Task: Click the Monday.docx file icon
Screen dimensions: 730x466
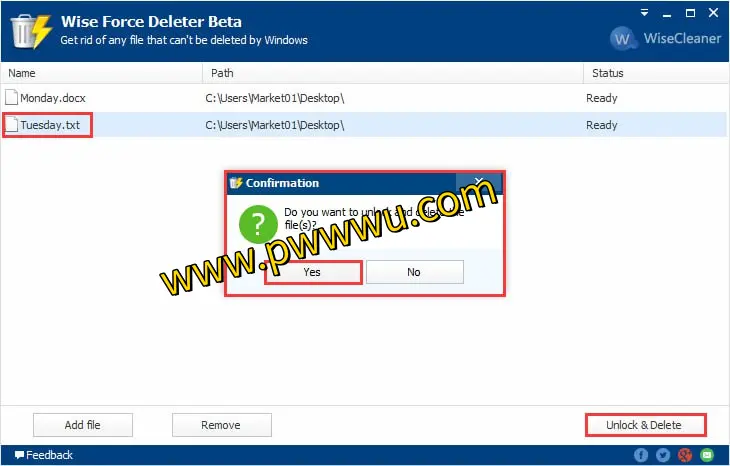Action: tap(11, 98)
